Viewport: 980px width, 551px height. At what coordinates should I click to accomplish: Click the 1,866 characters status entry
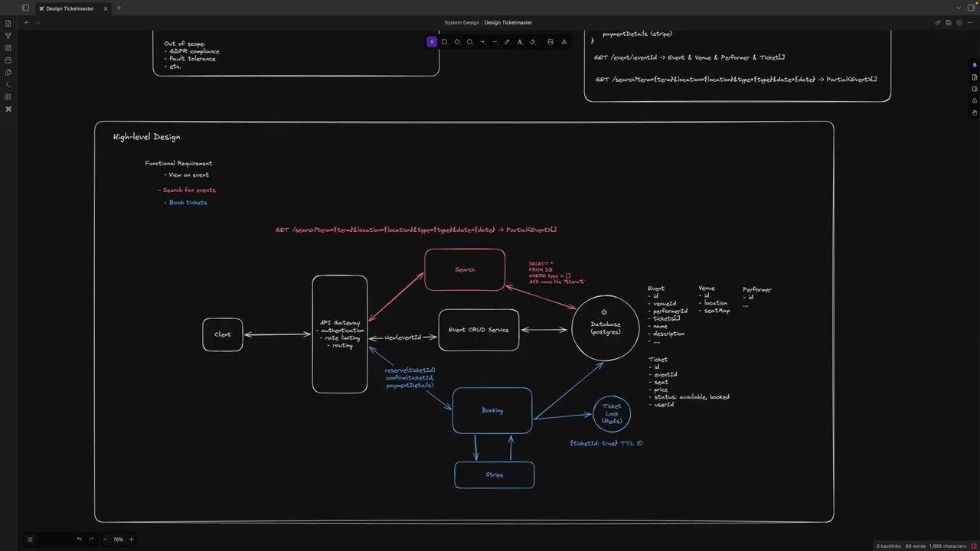point(948,546)
